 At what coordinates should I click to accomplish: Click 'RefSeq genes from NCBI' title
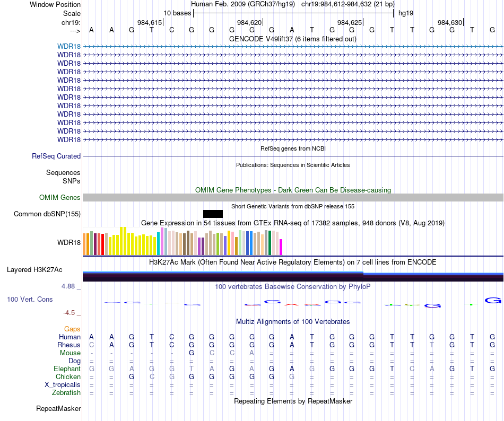[293, 148]
